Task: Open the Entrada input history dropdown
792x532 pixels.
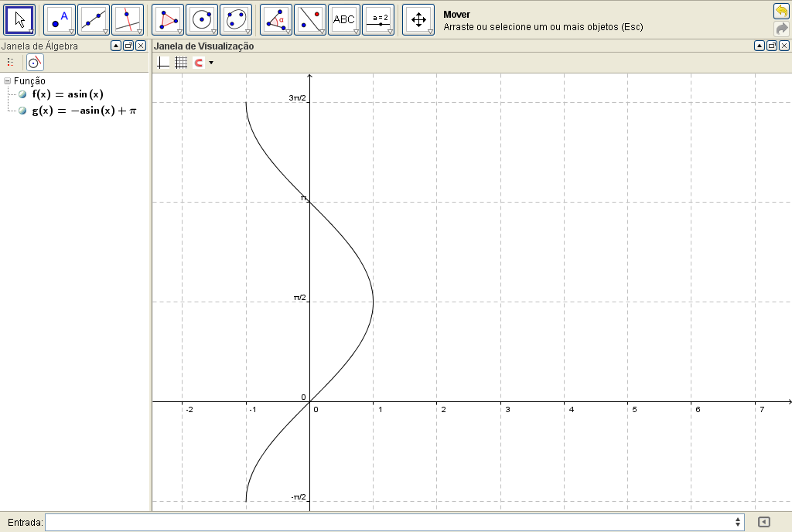Action: coord(738,523)
